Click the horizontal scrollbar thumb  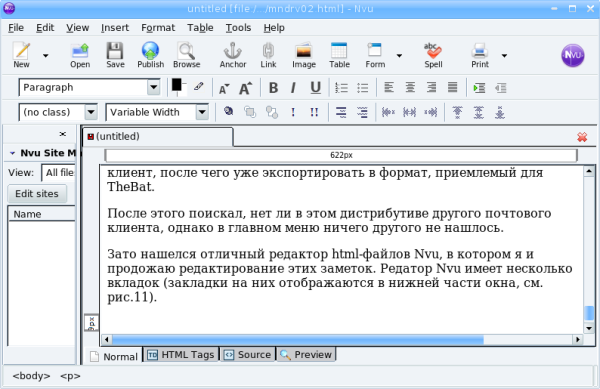click(x=298, y=339)
